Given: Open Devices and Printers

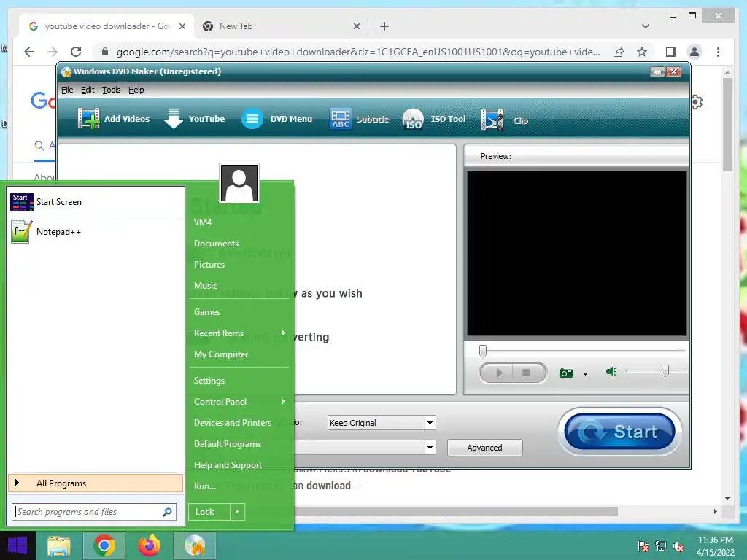Looking at the screenshot, I should tap(232, 423).
